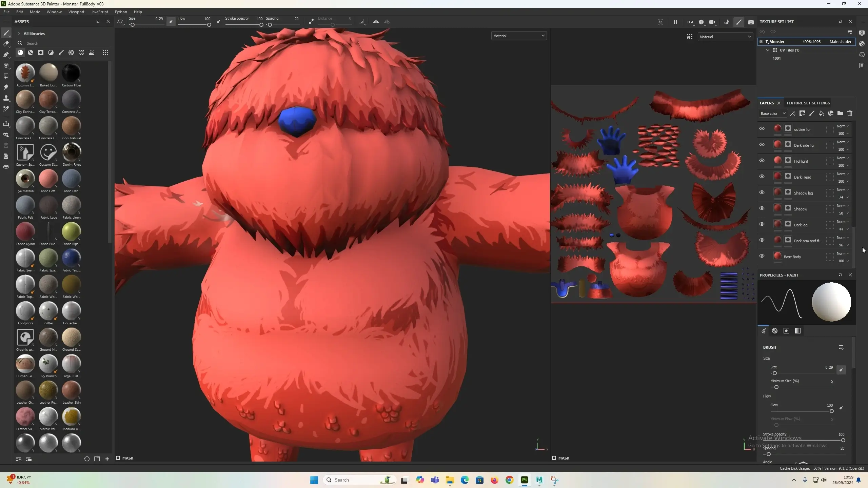Add a fill layer in Layers panel
This screenshot has height=488, width=868.
point(821,114)
